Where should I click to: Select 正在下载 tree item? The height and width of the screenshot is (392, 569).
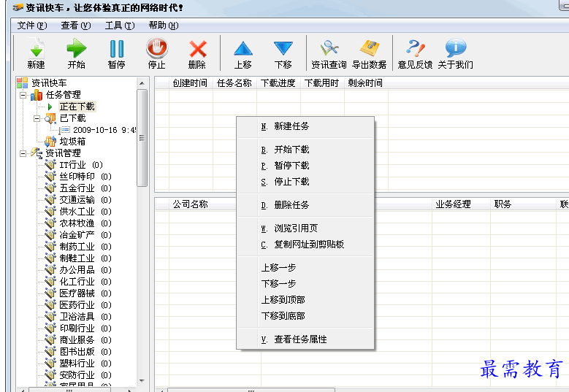click(x=77, y=107)
